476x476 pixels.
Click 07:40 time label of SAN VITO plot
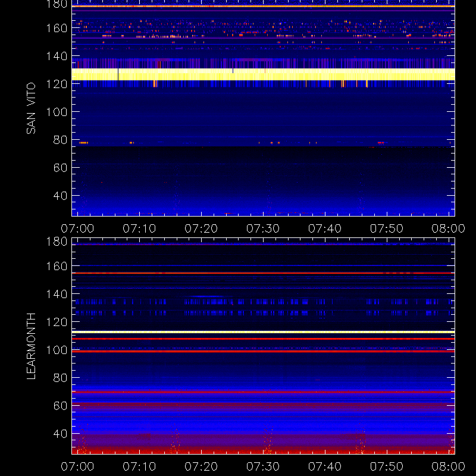(325, 228)
